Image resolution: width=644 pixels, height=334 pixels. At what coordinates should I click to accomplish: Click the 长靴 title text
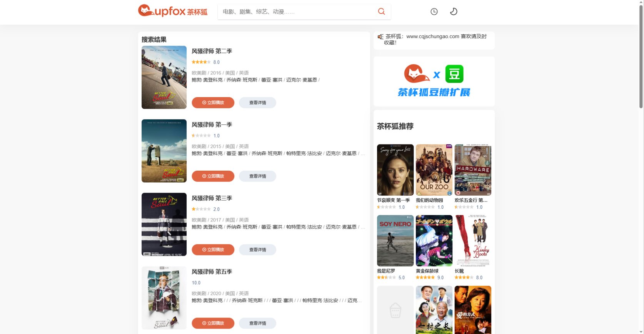pyautogui.click(x=459, y=271)
